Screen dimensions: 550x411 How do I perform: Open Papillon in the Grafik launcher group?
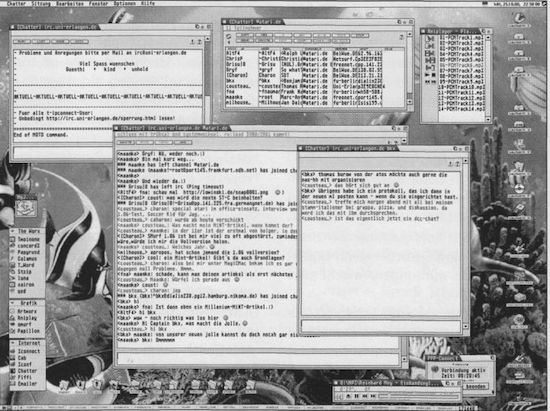tap(28, 331)
